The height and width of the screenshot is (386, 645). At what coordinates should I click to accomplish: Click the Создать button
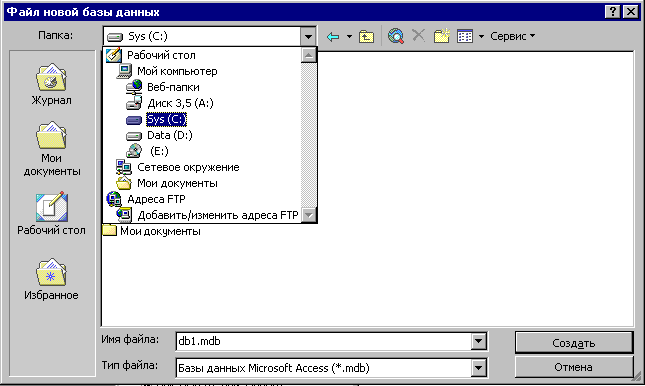574,343
